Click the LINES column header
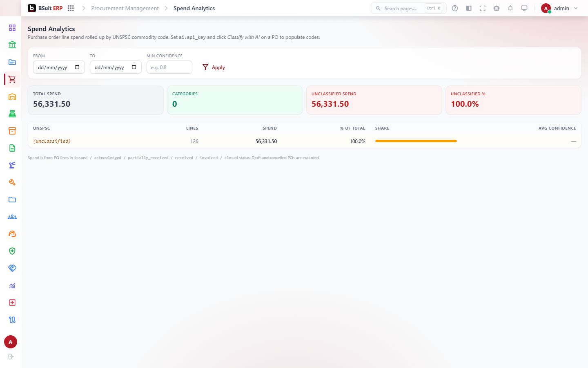This screenshot has height=368, width=588. [192, 128]
